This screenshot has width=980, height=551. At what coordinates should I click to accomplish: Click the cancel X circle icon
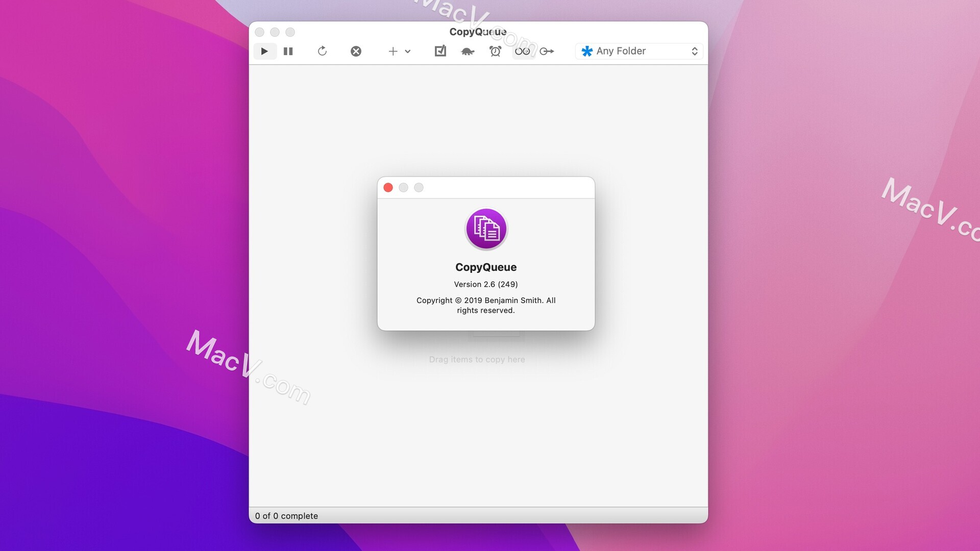pyautogui.click(x=356, y=51)
